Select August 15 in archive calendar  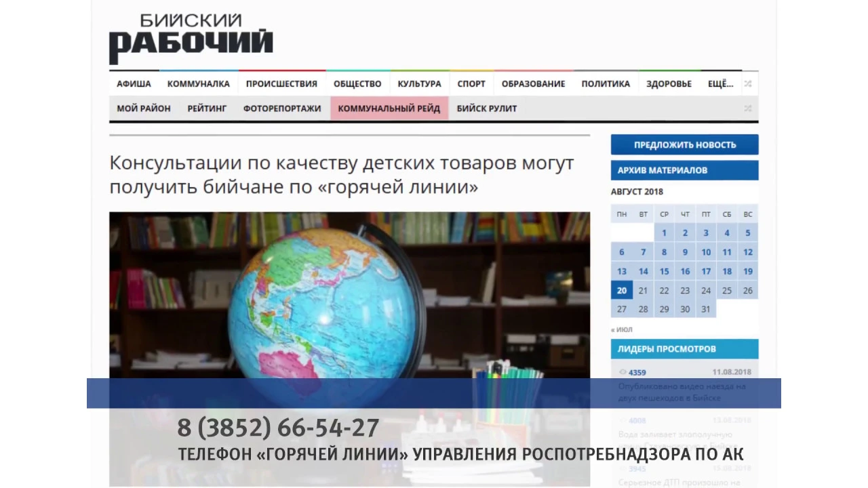coord(664,271)
